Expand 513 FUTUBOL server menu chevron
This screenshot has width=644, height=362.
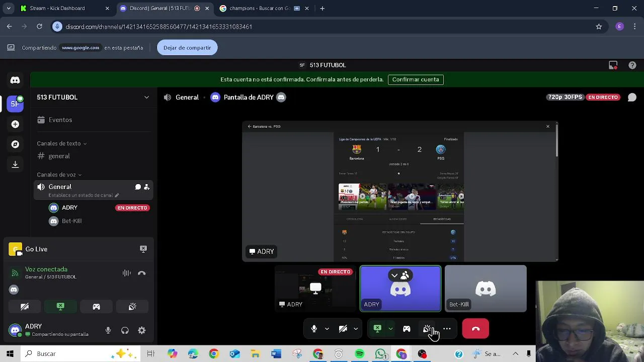click(x=146, y=98)
